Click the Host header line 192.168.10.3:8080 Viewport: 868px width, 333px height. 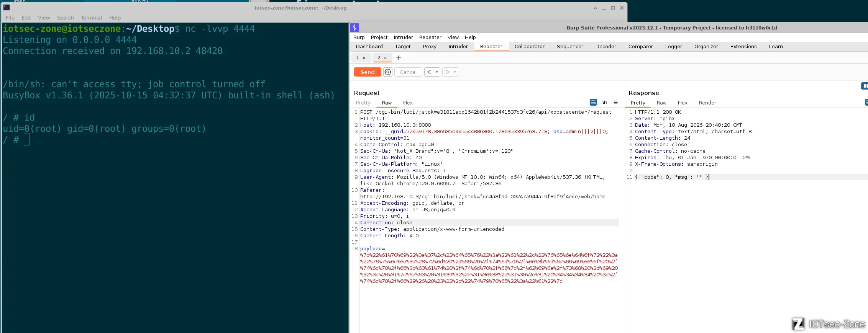pos(395,125)
